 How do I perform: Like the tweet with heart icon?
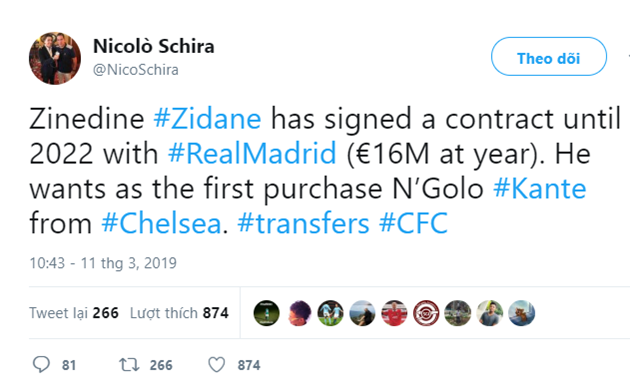click(217, 365)
